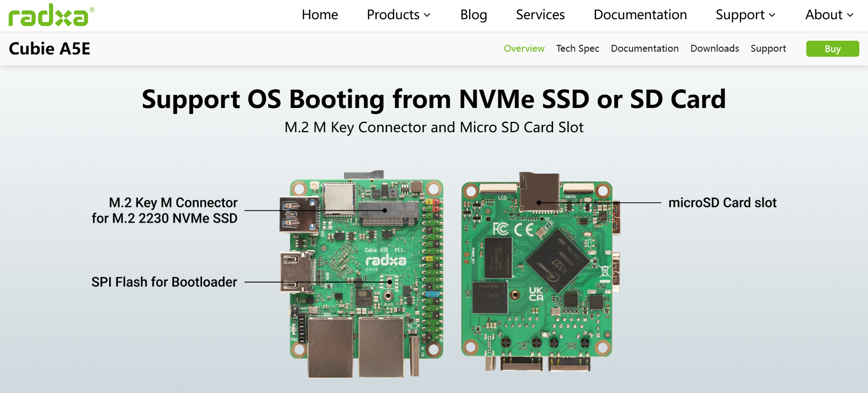
Task: Open the Services page
Action: [x=540, y=15]
